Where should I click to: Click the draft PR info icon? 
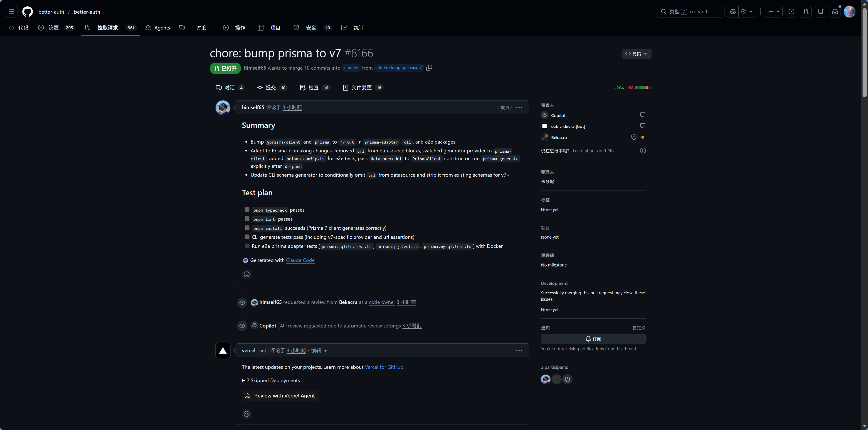click(643, 151)
